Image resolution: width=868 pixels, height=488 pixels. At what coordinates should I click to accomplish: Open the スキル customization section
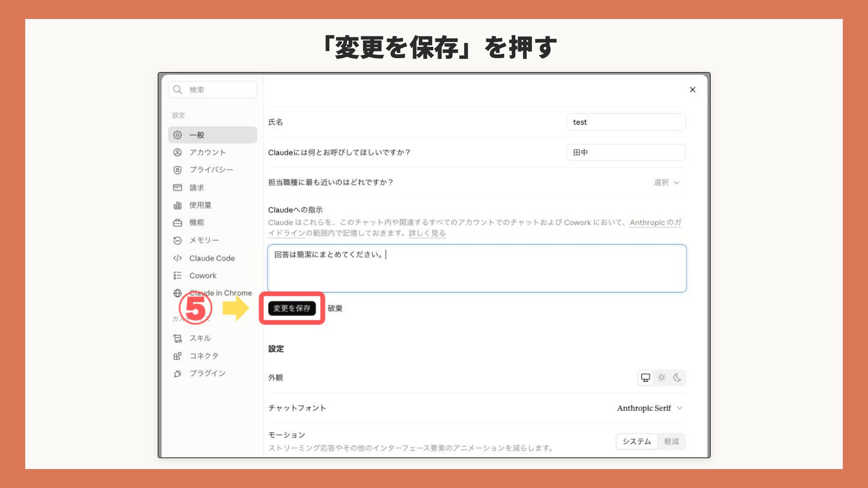coord(213,339)
